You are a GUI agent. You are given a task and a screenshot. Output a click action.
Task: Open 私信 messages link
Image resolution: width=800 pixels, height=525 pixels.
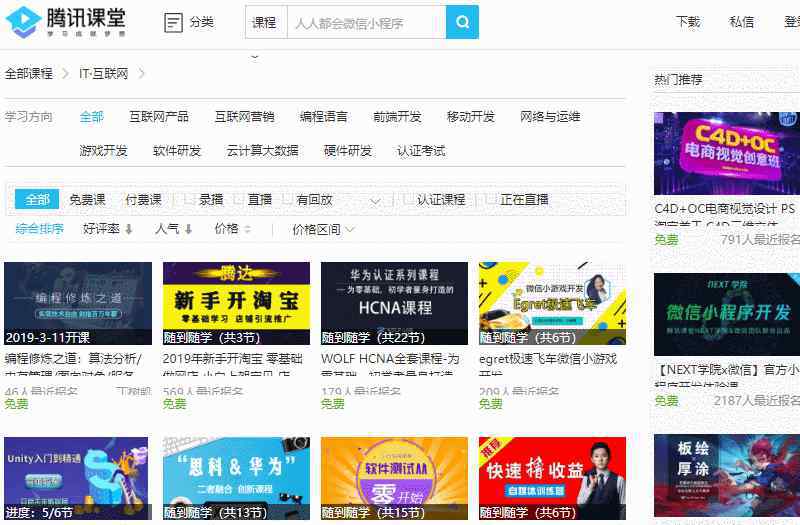tap(741, 22)
